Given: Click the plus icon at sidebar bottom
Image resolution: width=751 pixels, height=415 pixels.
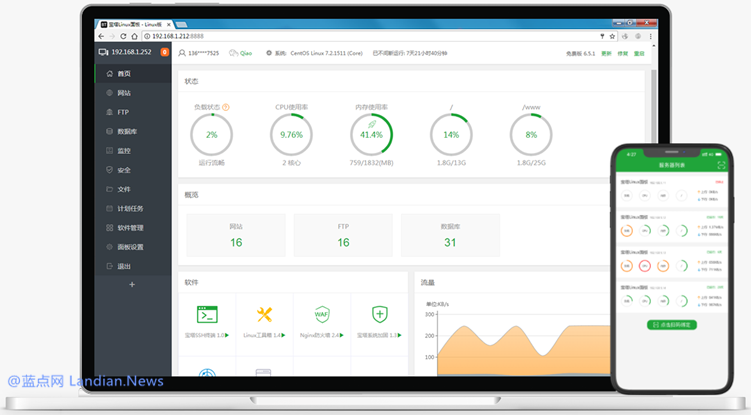Looking at the screenshot, I should (131, 285).
